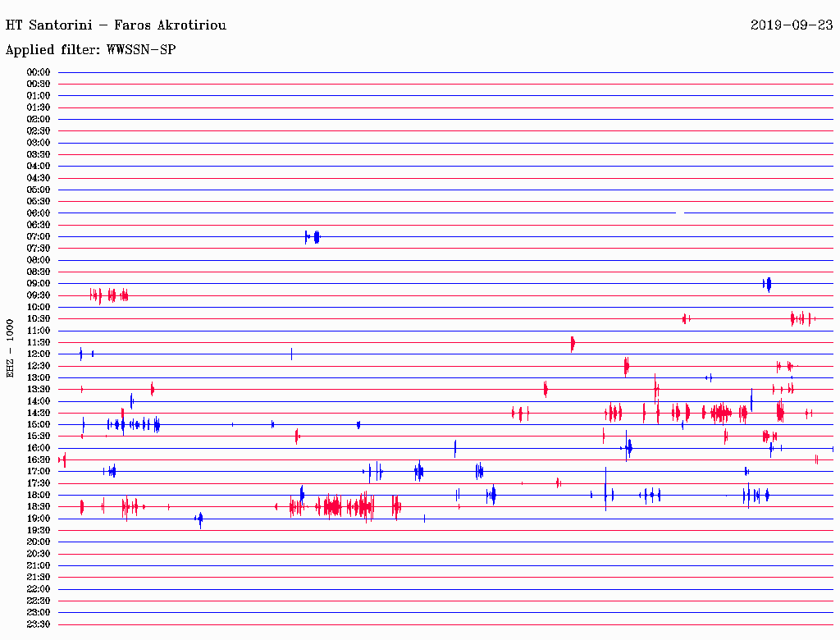840x640 pixels.
Task: Click the station title 'HT Santorini – Faros Akrotiriou'
Action: point(116,25)
